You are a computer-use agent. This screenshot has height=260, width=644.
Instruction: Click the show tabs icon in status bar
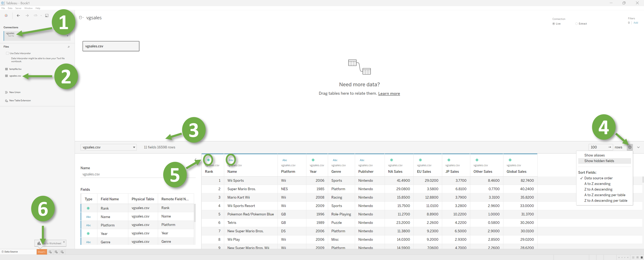pyautogui.click(x=642, y=258)
